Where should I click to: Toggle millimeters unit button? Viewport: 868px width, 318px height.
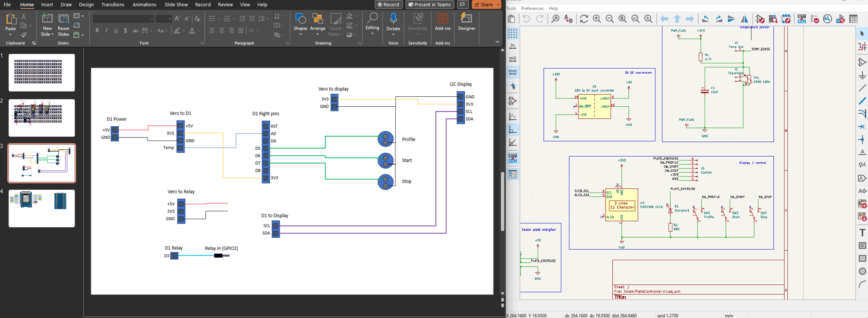click(x=513, y=72)
